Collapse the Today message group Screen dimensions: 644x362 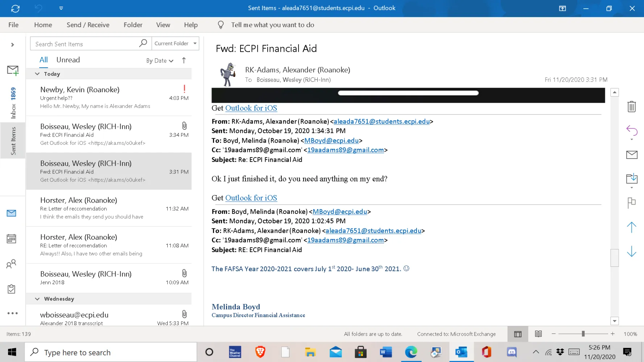pos(37,74)
